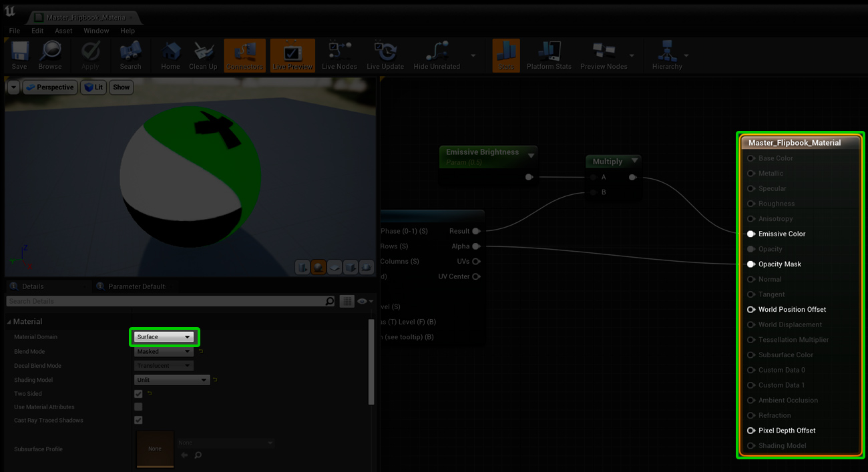
Task: Toggle Live Update in the toolbar
Action: (x=385, y=55)
